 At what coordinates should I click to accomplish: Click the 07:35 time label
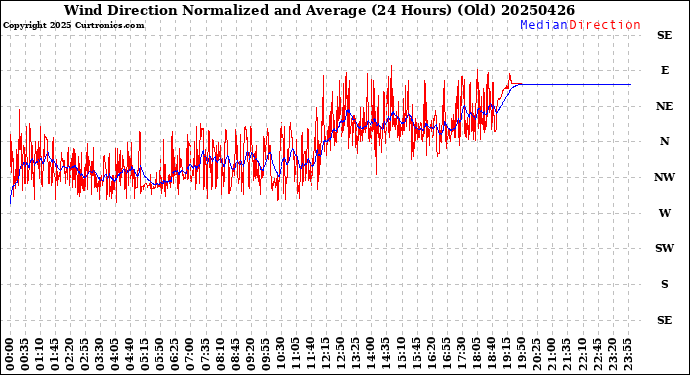205,354
